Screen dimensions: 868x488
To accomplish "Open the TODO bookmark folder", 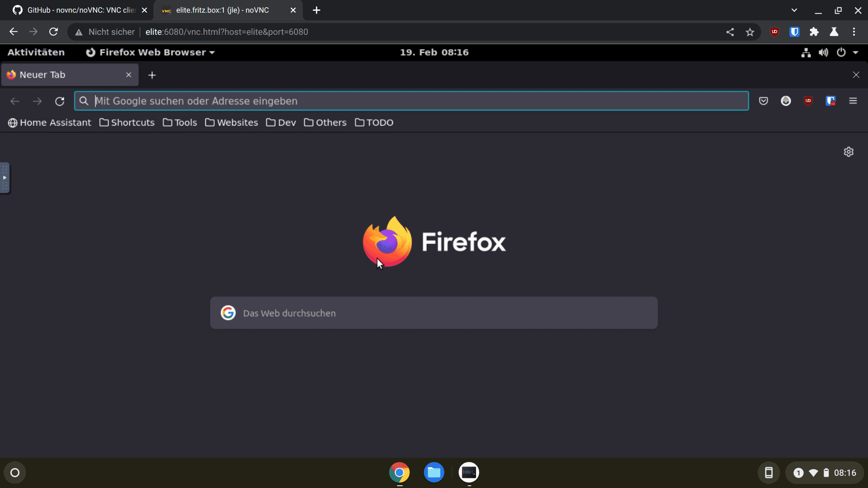I will point(374,122).
